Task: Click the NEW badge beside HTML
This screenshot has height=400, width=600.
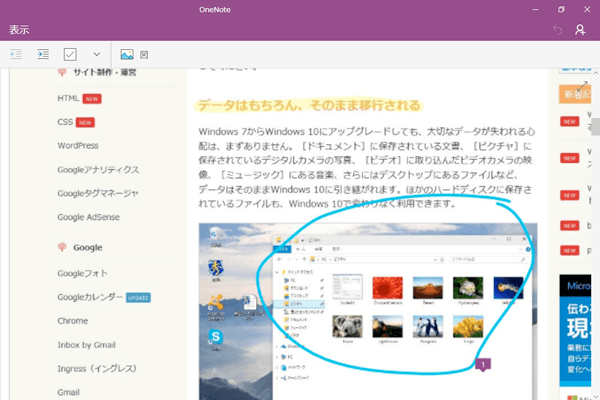Action: coord(92,99)
